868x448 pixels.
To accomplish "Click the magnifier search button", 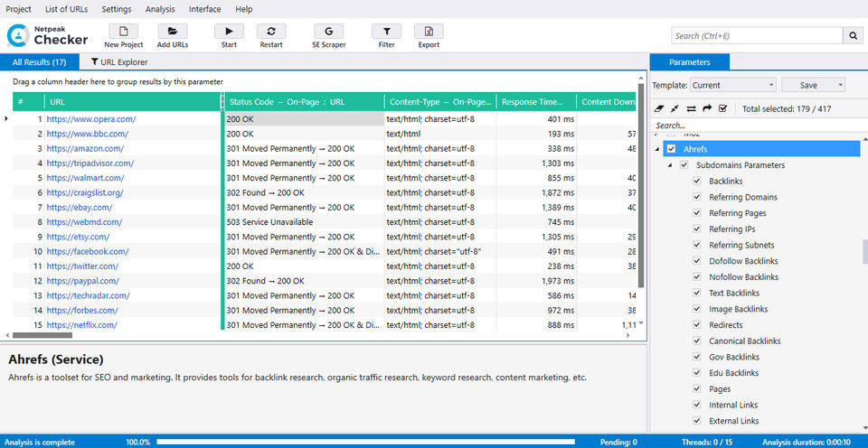I will click(x=853, y=36).
